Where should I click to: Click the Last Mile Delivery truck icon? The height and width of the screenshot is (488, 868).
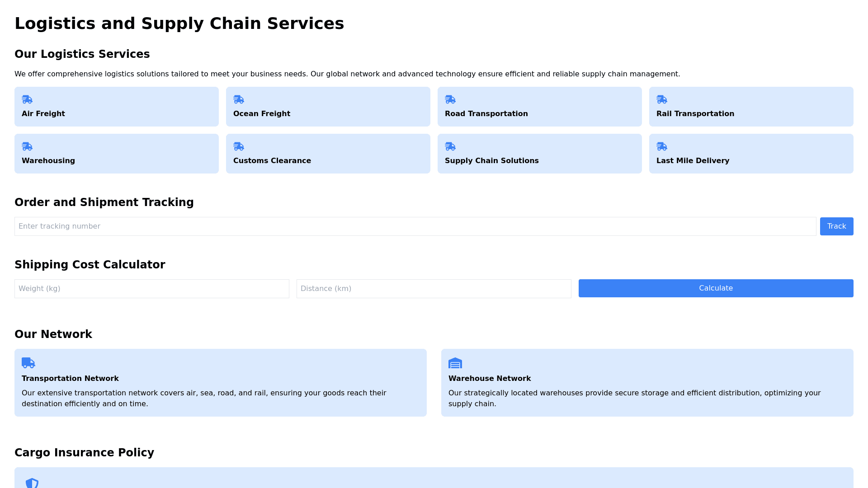click(x=662, y=146)
